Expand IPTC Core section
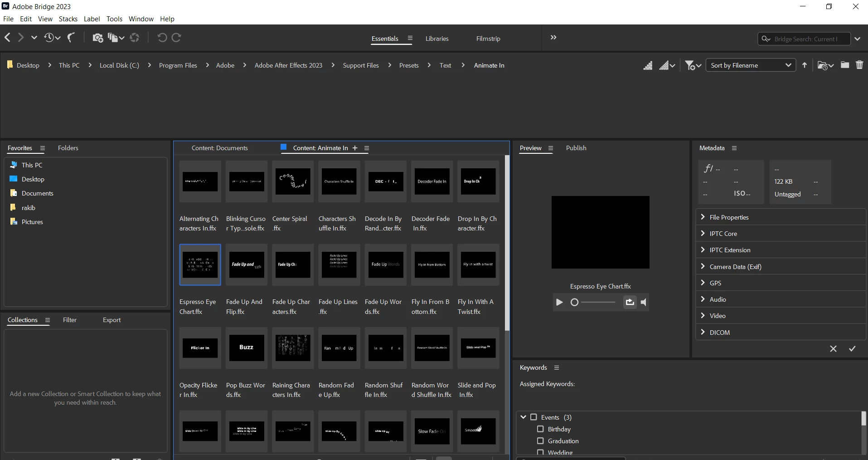The image size is (868, 460). click(703, 233)
